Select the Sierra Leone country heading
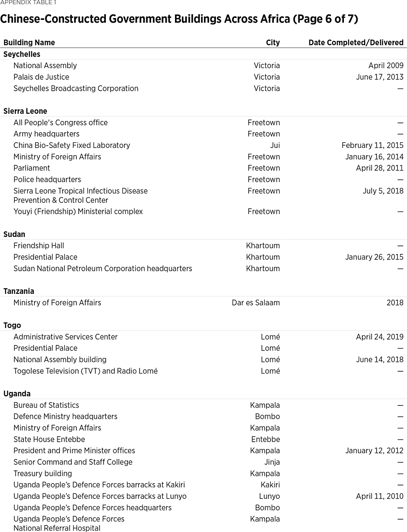The image size is (407, 532). pos(25,111)
